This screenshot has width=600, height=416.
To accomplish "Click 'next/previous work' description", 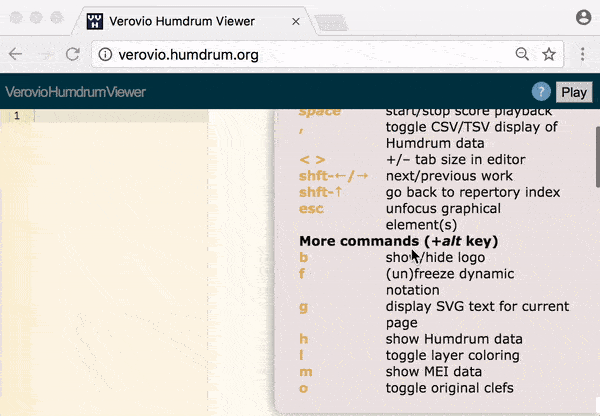I will pos(449,176).
